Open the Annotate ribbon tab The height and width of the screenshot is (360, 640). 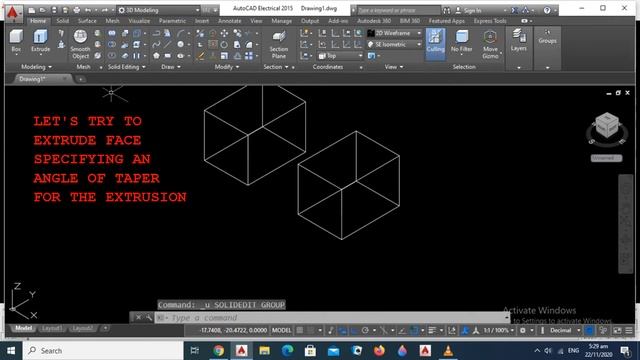[x=229, y=21]
